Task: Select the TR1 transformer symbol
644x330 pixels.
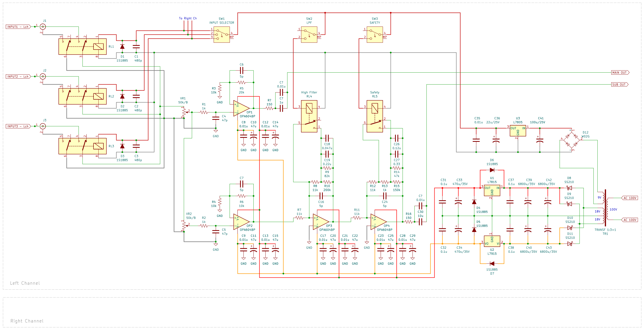Action: pyautogui.click(x=605, y=208)
